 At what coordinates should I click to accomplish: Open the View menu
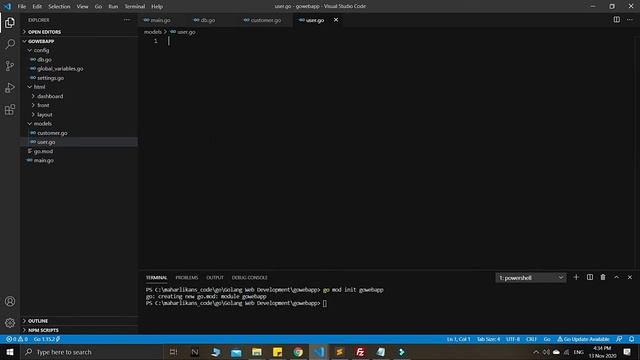pos(82,6)
